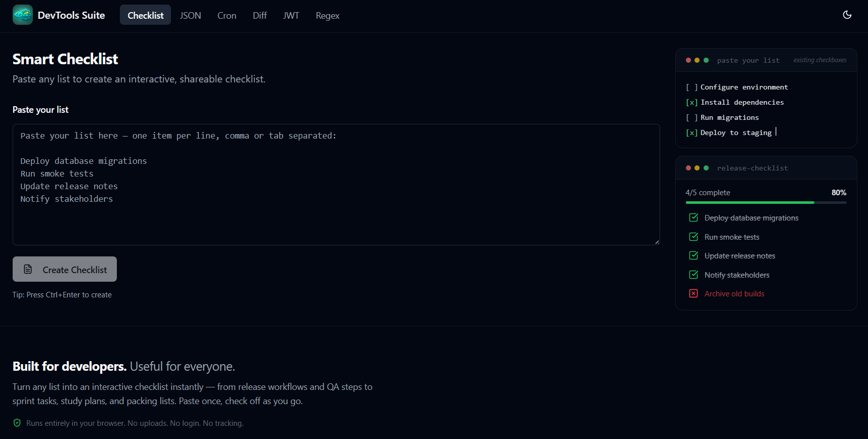Click green dot in paste-your-list window
This screenshot has width=868, height=439.
coord(706,60)
